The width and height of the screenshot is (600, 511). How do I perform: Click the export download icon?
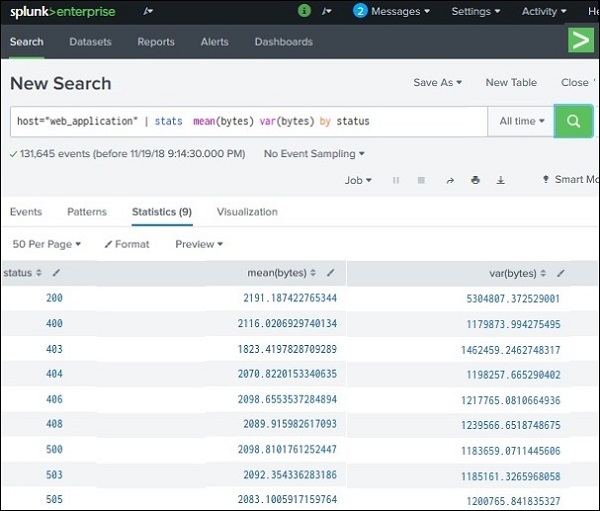click(501, 181)
